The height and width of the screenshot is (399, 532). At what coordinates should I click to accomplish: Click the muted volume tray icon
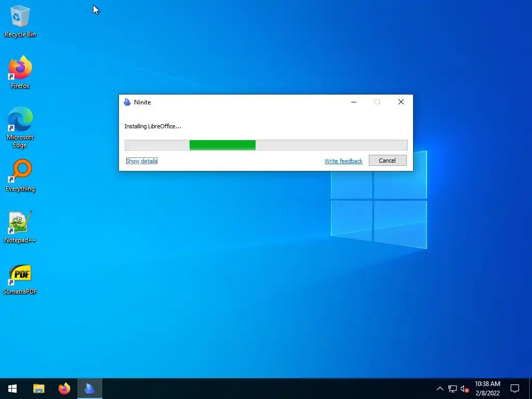click(x=464, y=389)
